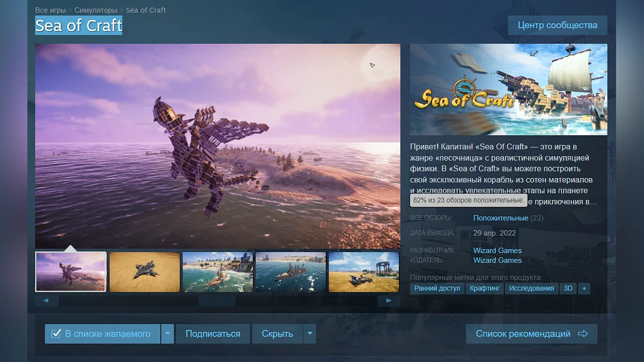Select the sandy plane thumbnail
644x362 pixels.
145,272
